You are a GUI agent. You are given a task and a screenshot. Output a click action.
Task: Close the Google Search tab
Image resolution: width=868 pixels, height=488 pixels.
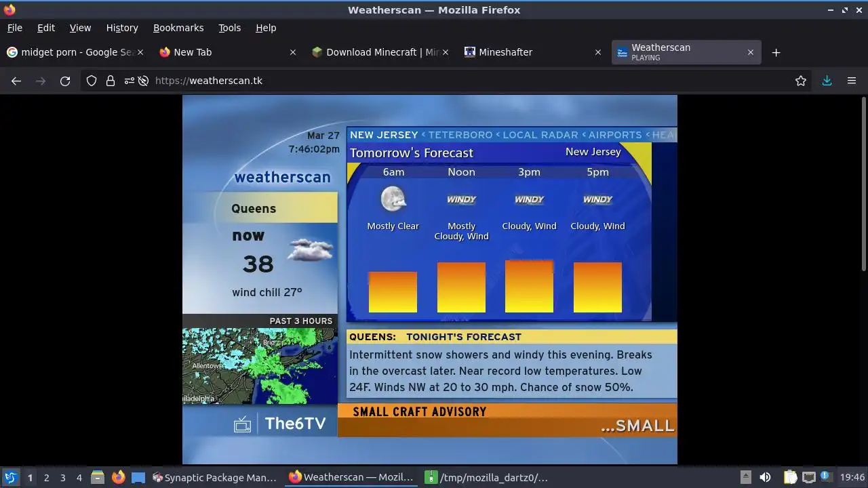click(140, 52)
